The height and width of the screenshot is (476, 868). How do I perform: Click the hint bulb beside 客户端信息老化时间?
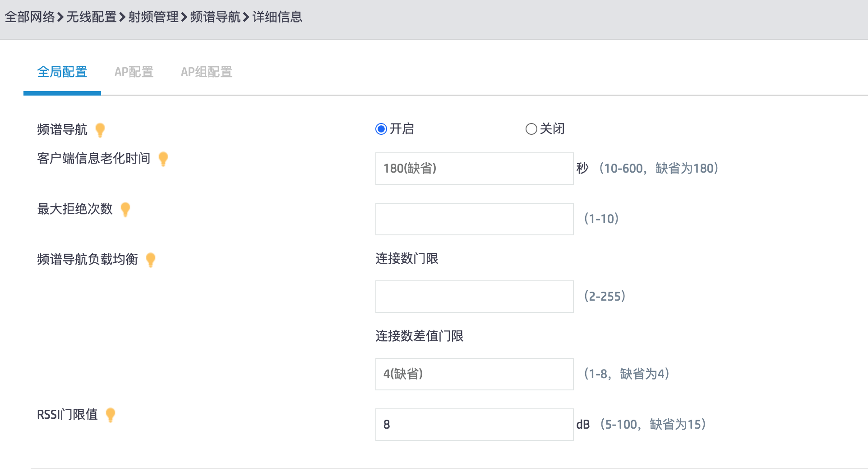click(x=163, y=159)
